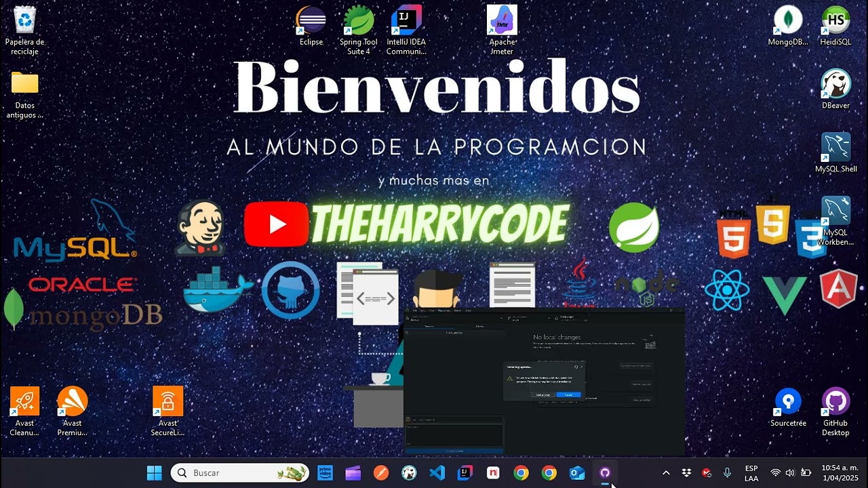Launch Spring Tool Suite 4 shortcut

coord(359,31)
